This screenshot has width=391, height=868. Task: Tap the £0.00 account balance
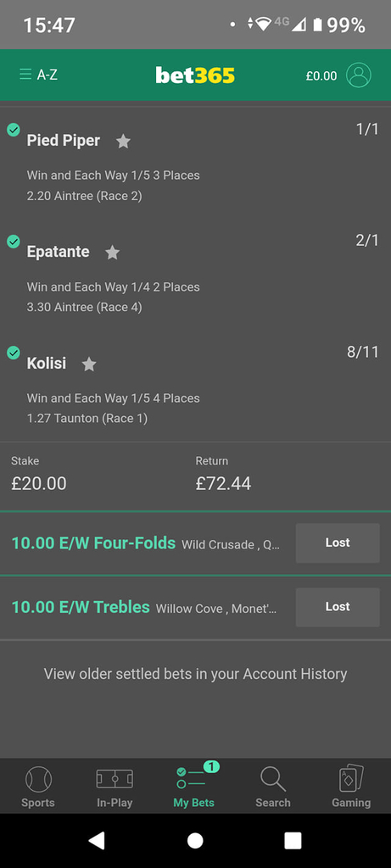321,75
